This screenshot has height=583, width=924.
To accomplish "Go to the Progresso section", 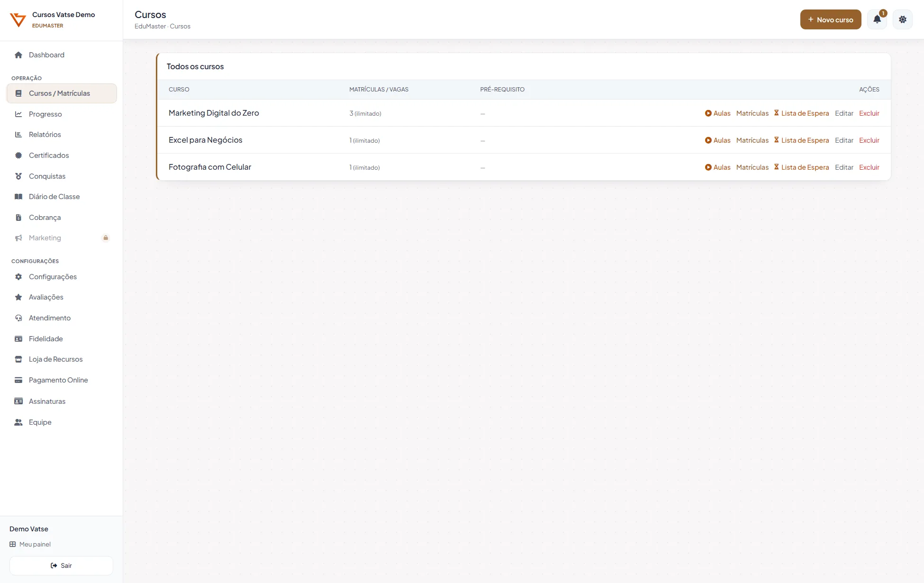I will pyautogui.click(x=62, y=114).
